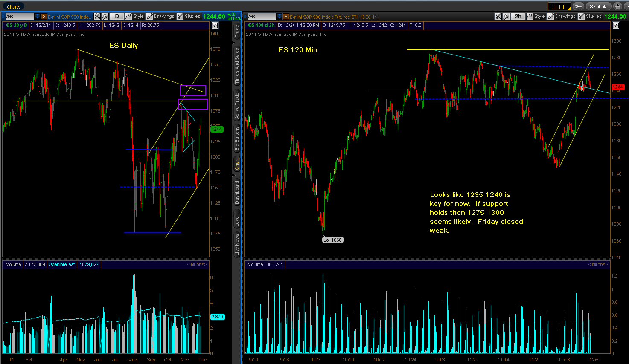The height and width of the screenshot is (364, 629).
Task: Open the Studies menu on left chart
Action: pos(189,17)
